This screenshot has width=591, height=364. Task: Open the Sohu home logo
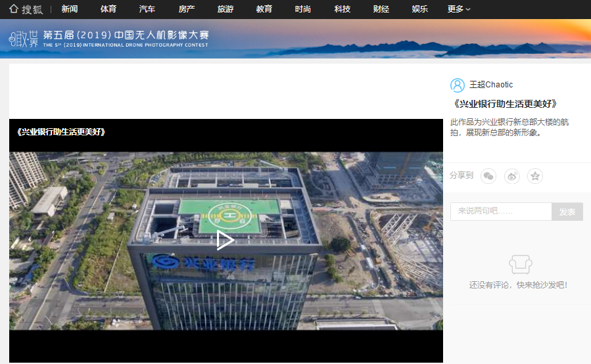[x=26, y=9]
